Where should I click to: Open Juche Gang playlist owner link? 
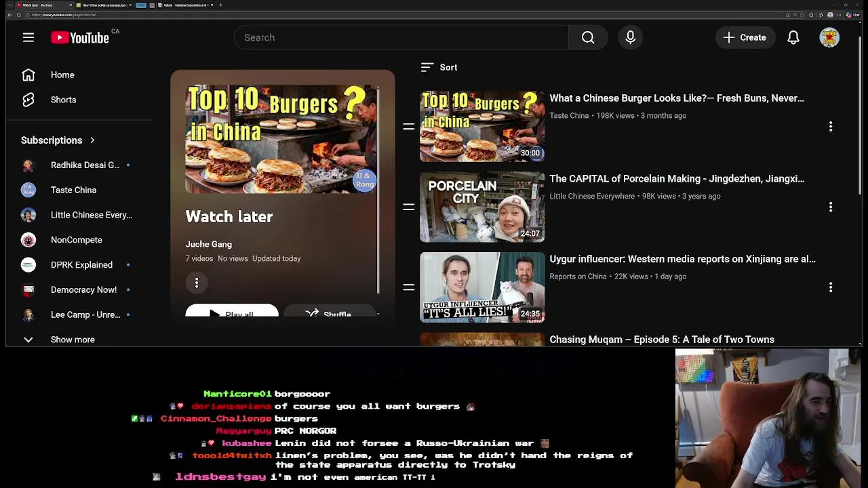point(209,244)
